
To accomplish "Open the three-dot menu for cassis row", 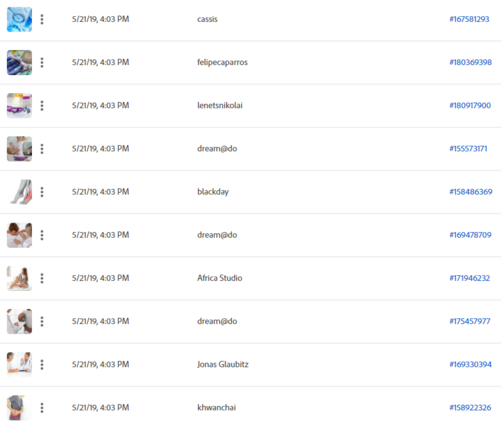I will click(x=42, y=19).
